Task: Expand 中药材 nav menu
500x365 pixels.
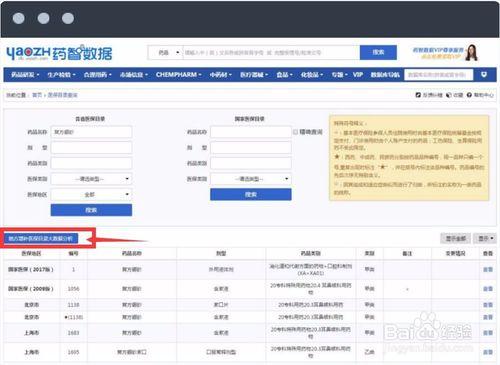Action: tap(220, 75)
